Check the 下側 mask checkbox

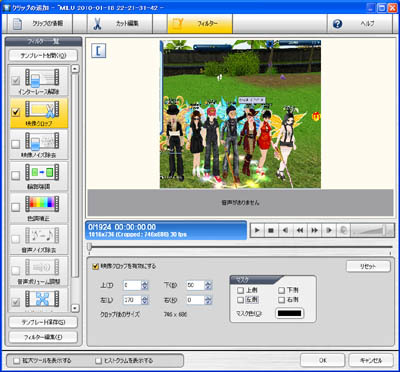click(282, 291)
